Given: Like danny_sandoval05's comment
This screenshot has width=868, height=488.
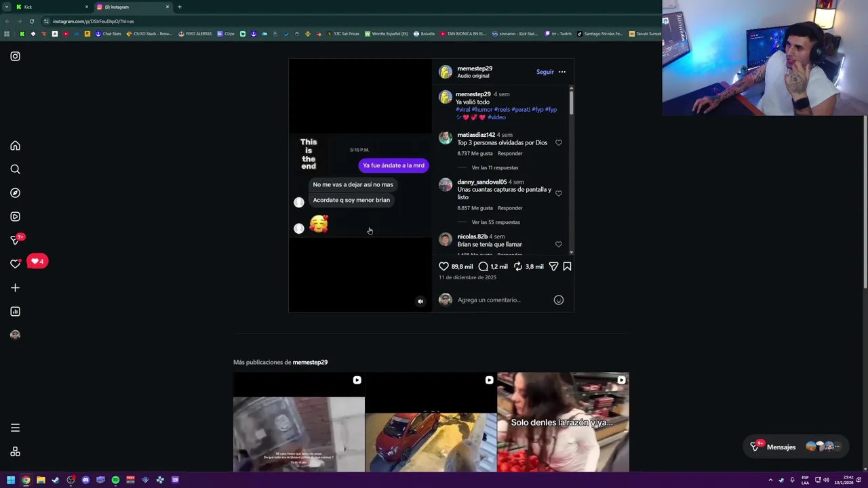Looking at the screenshot, I should (x=559, y=193).
